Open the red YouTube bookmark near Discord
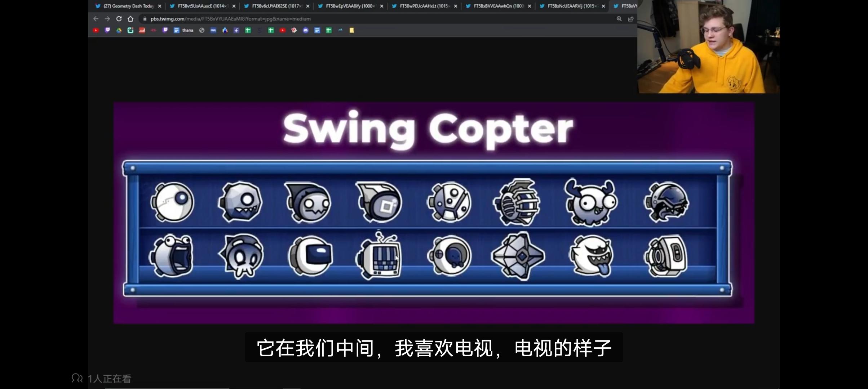This screenshot has height=389, width=868. pyautogui.click(x=283, y=30)
